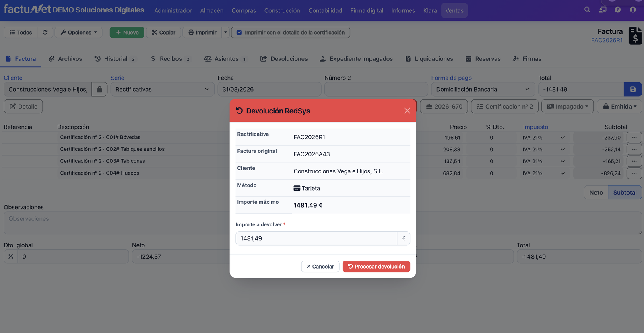Open the user account icon
This screenshot has width=644, height=333.
click(x=633, y=10)
